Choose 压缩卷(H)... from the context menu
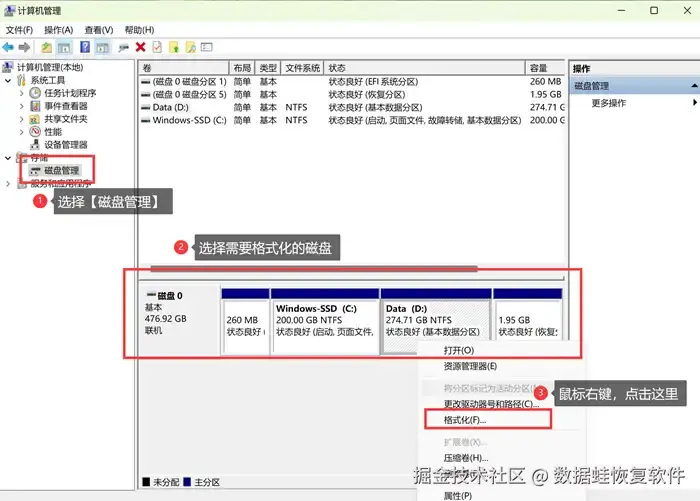The width and height of the screenshot is (700, 501). pyautogui.click(x=466, y=458)
